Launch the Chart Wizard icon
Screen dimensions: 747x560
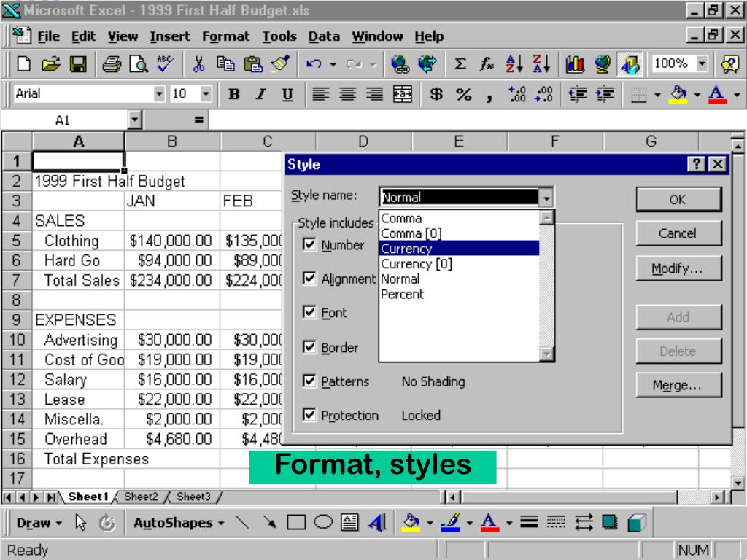click(x=575, y=64)
